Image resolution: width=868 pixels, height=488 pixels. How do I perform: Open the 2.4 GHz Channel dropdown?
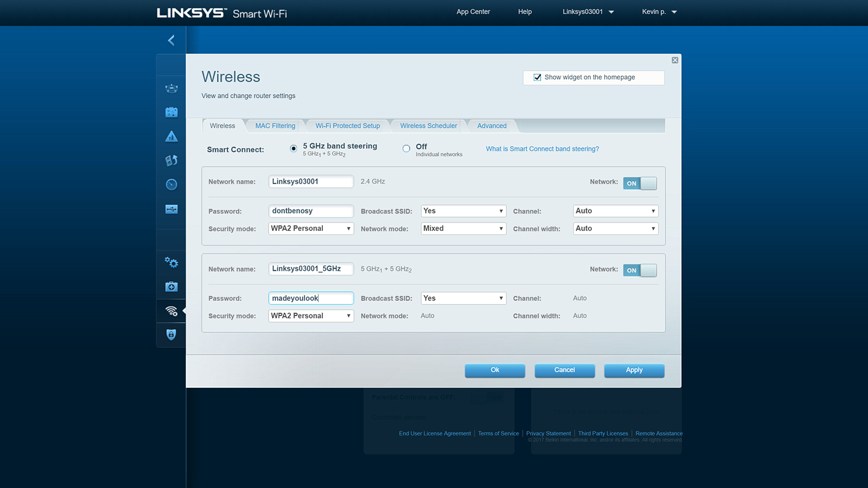click(616, 211)
